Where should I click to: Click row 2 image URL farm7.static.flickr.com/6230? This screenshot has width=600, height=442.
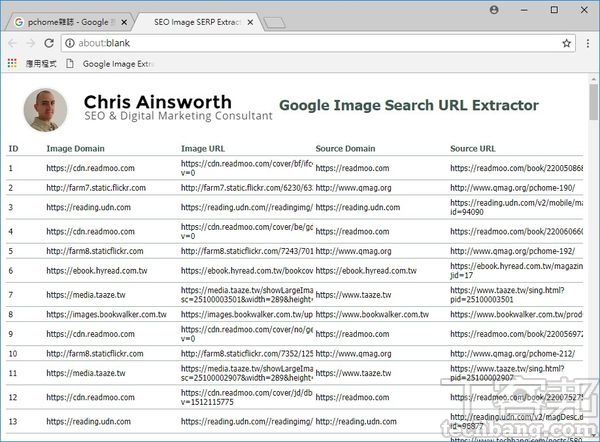(x=247, y=188)
